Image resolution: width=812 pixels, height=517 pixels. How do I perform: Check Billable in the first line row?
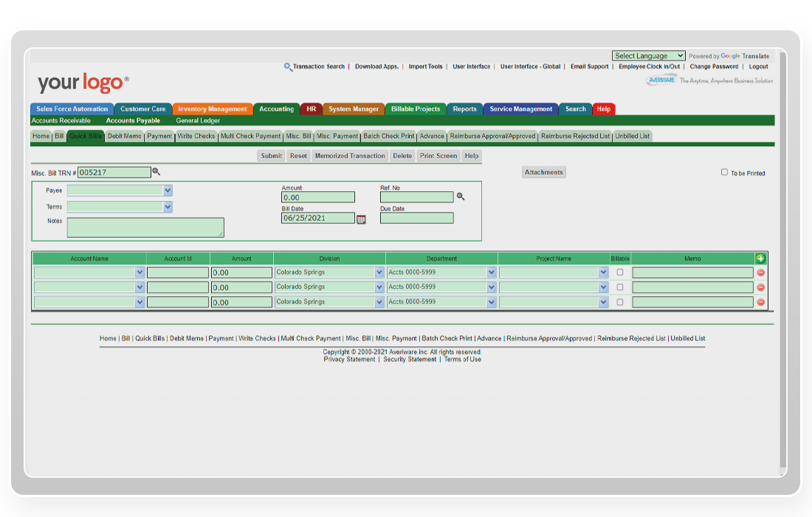pyautogui.click(x=620, y=272)
